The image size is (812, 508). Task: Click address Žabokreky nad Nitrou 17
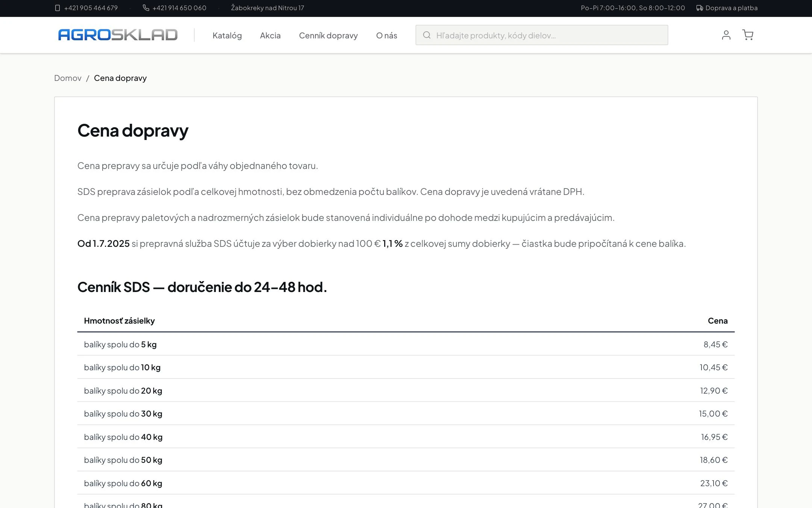tap(268, 8)
